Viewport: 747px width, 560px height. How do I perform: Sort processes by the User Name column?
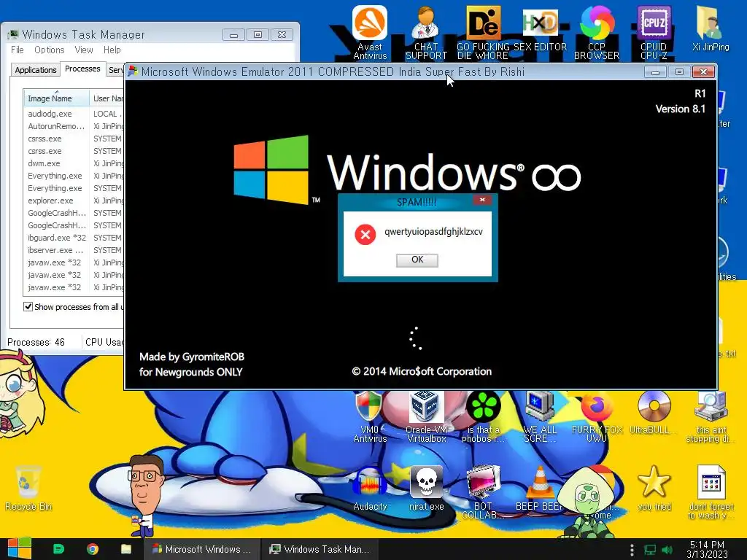[107, 98]
